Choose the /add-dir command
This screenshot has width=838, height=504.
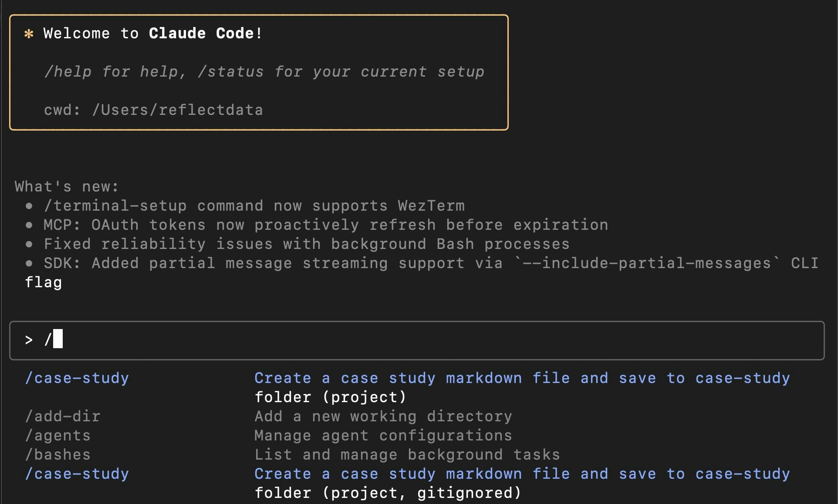(x=63, y=417)
